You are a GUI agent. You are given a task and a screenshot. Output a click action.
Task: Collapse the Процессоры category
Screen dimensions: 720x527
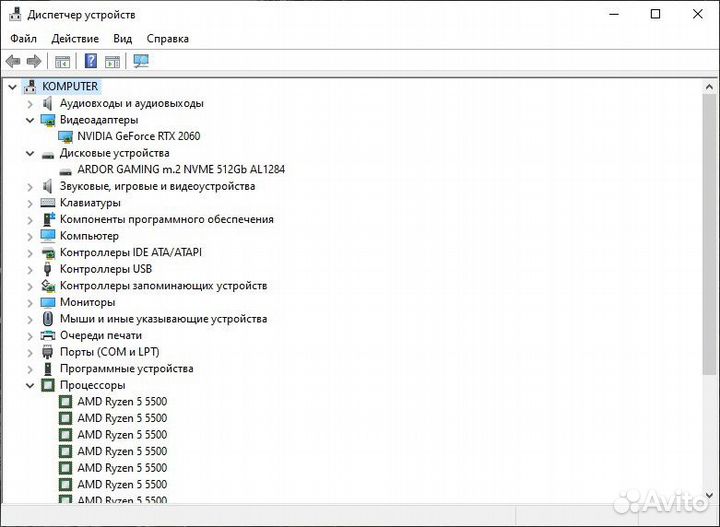30,385
